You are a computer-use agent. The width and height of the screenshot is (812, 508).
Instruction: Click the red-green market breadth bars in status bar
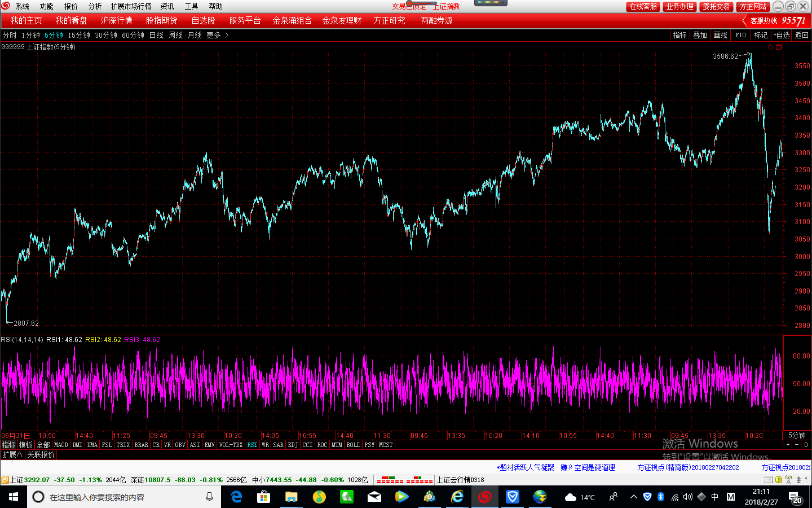[x=405, y=480]
